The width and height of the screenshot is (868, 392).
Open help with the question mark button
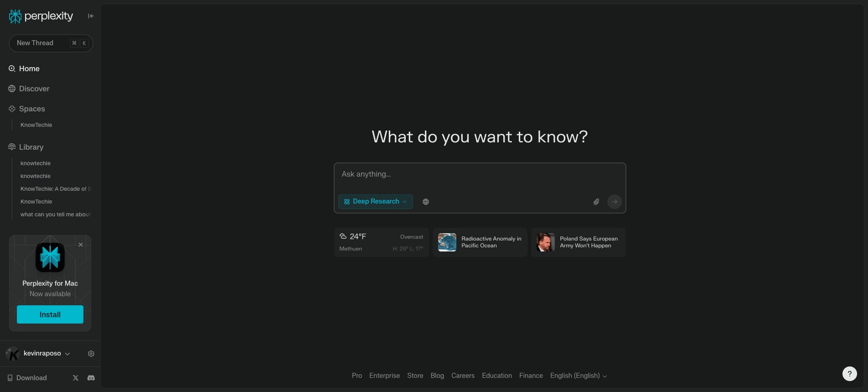tap(850, 374)
